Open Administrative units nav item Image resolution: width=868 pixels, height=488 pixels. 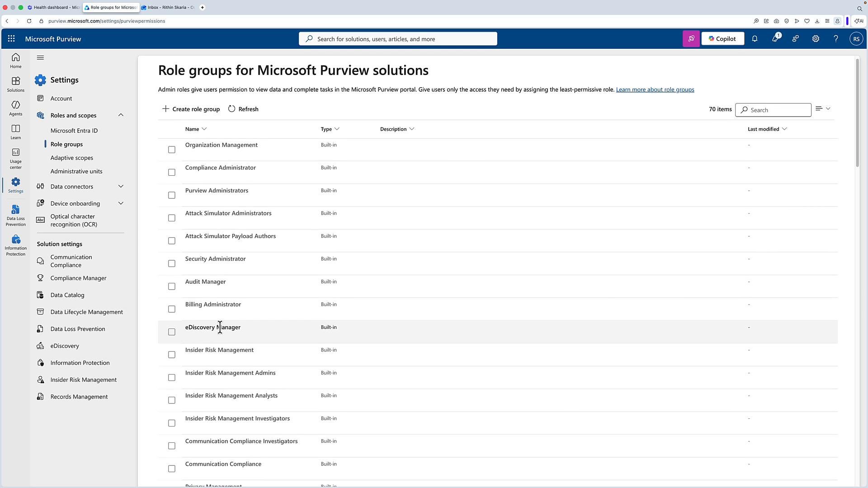(x=76, y=171)
